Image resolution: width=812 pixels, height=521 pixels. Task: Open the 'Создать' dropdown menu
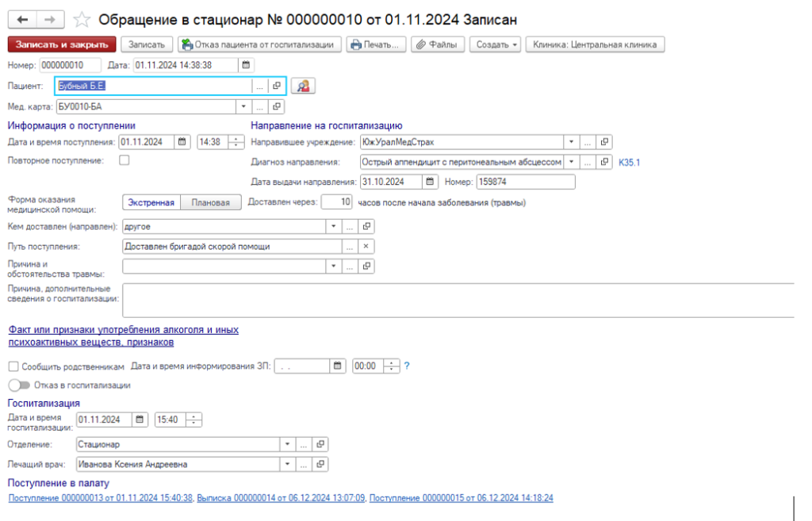pos(496,44)
